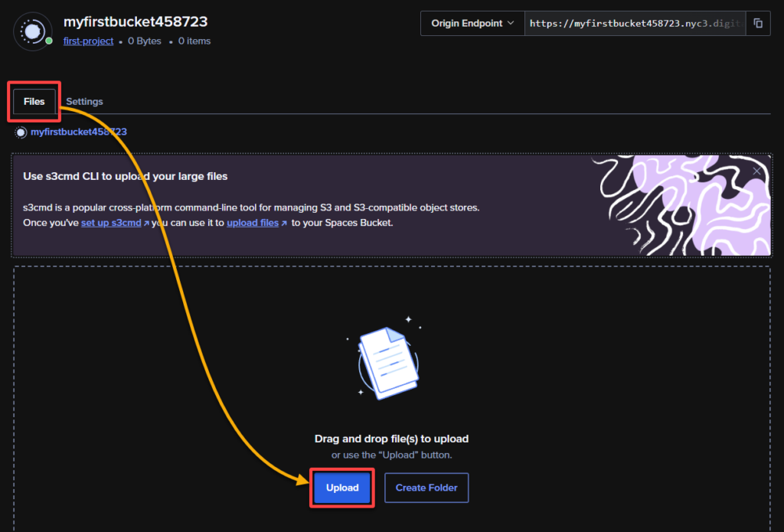Viewport: 784px width, 532px height.
Task: Click the endpoint URL field
Action: click(635, 24)
